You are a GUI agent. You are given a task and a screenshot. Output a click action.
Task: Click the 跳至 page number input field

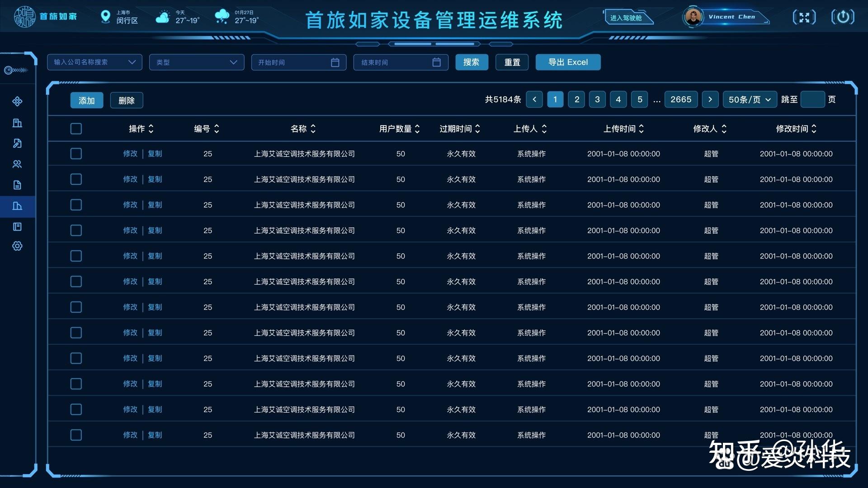pos(812,99)
